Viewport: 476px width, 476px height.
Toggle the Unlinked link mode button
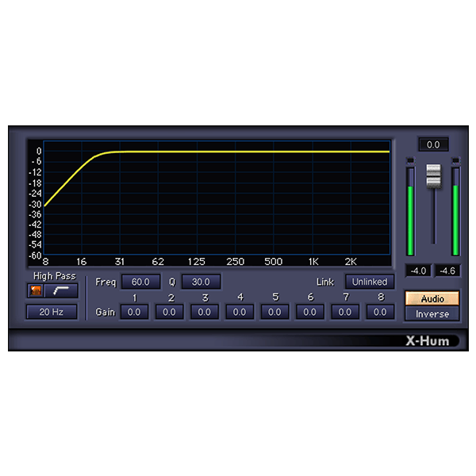370,282
